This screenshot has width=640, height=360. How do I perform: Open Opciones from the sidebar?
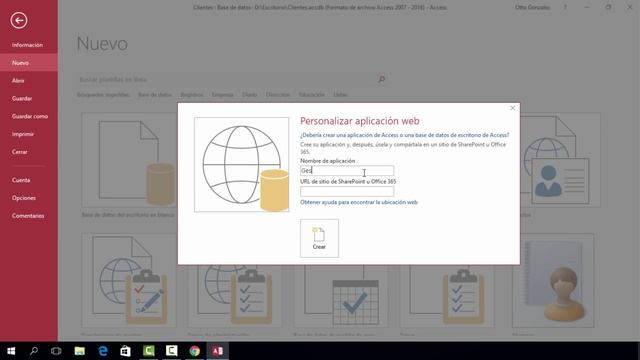click(x=24, y=198)
